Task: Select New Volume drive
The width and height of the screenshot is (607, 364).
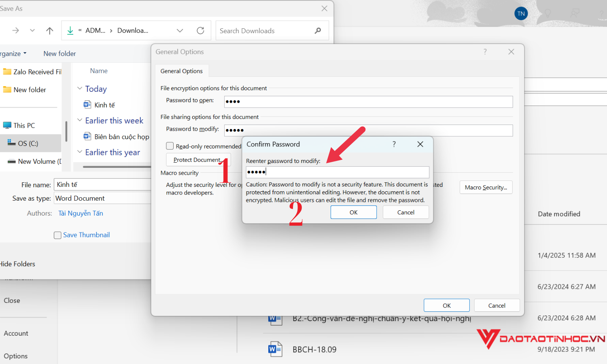Action: [35, 161]
